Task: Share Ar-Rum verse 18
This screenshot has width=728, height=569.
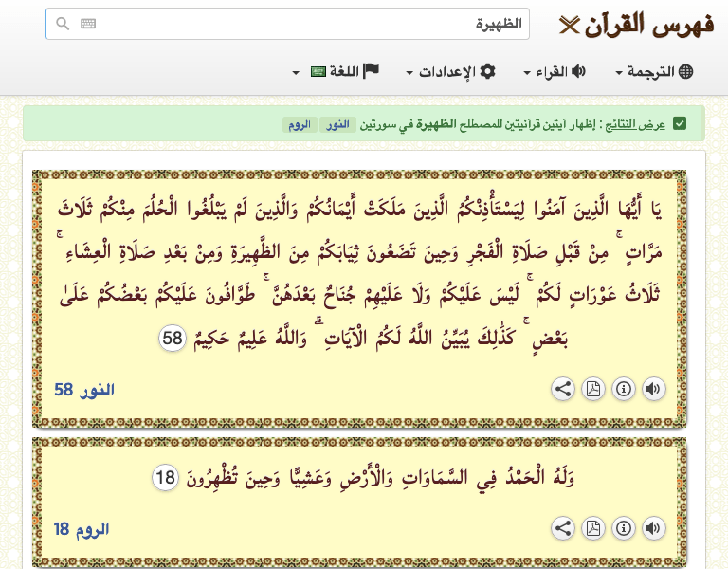Action: [x=562, y=528]
